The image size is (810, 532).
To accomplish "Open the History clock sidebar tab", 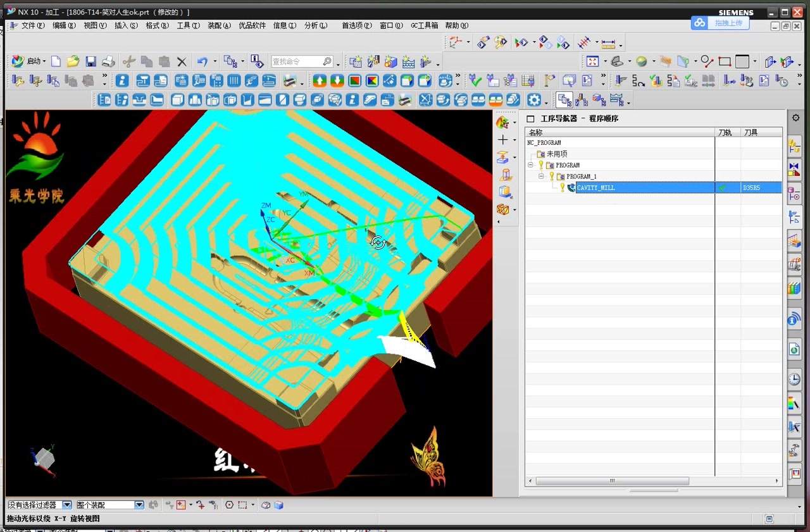I will coord(794,380).
